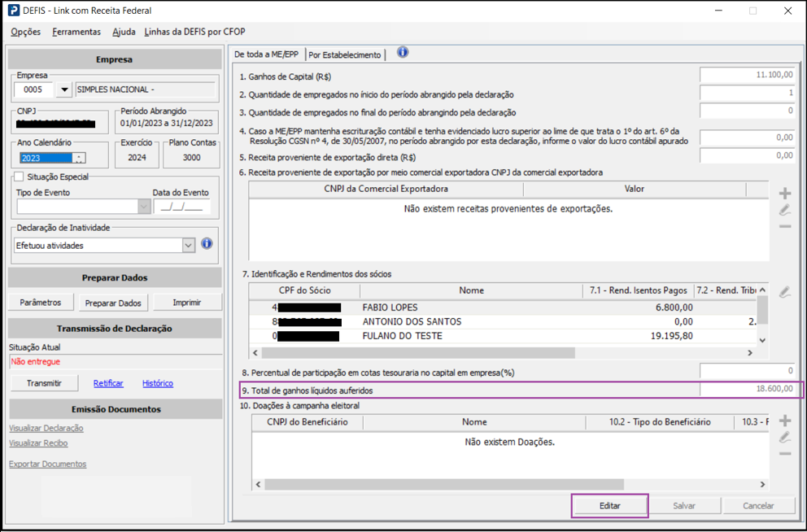Click pencil icon to edit sócios table

[x=785, y=291]
